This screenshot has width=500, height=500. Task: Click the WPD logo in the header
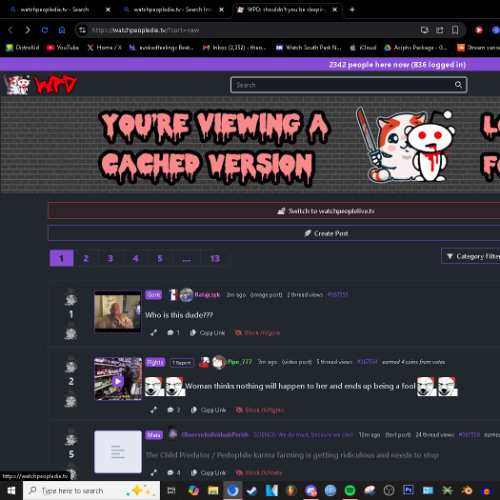(40, 85)
